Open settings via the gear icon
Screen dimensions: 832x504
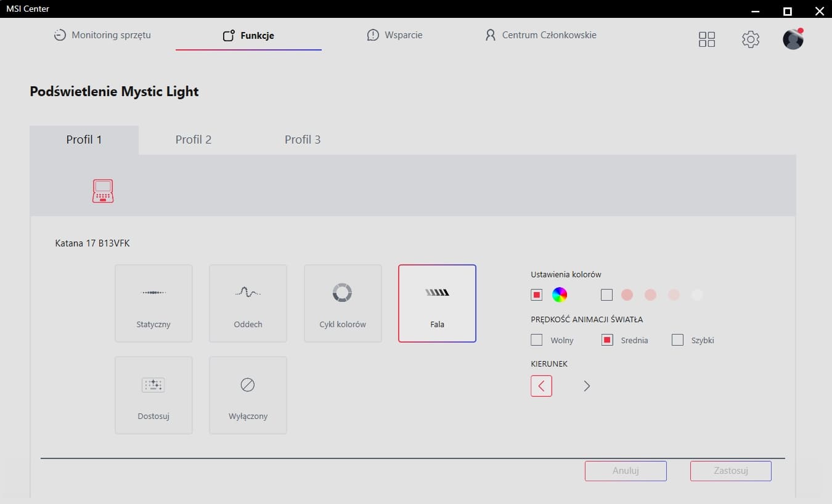750,39
